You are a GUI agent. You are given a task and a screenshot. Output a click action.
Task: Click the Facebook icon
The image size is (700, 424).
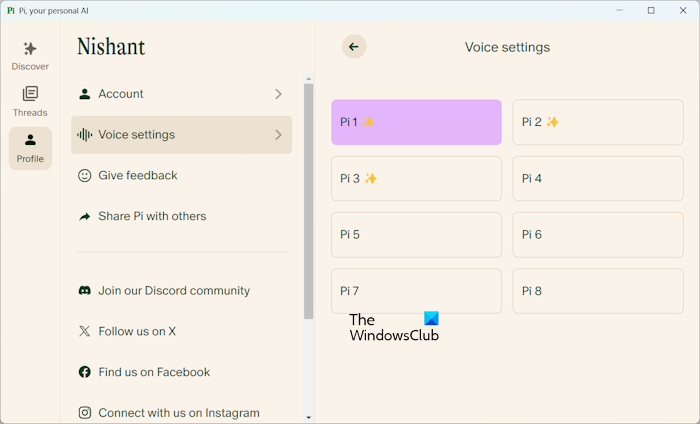[85, 372]
